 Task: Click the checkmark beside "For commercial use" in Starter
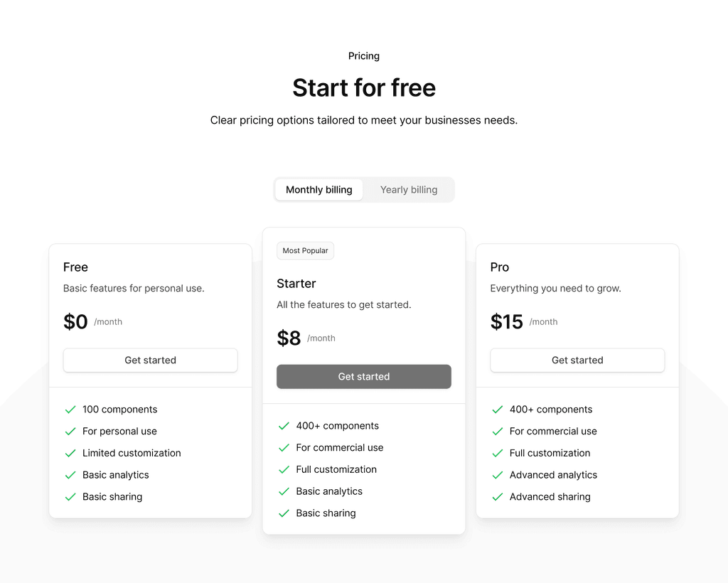pos(283,447)
